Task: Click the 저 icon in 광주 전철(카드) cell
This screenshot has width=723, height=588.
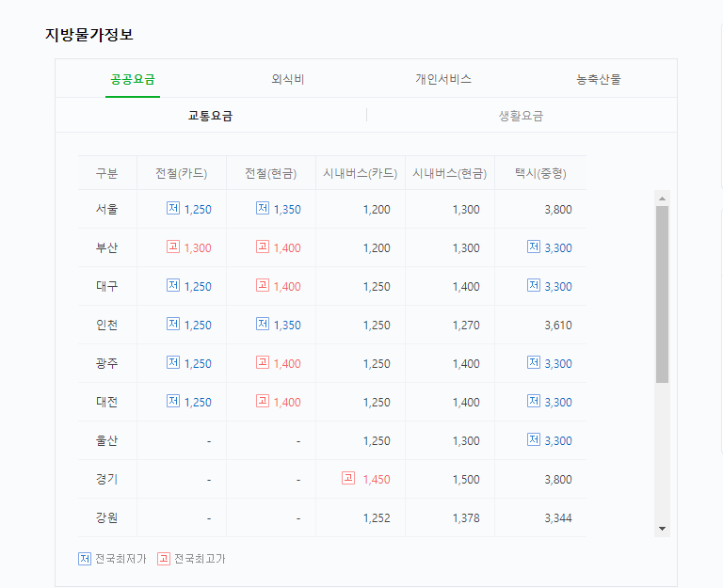Action: (173, 362)
